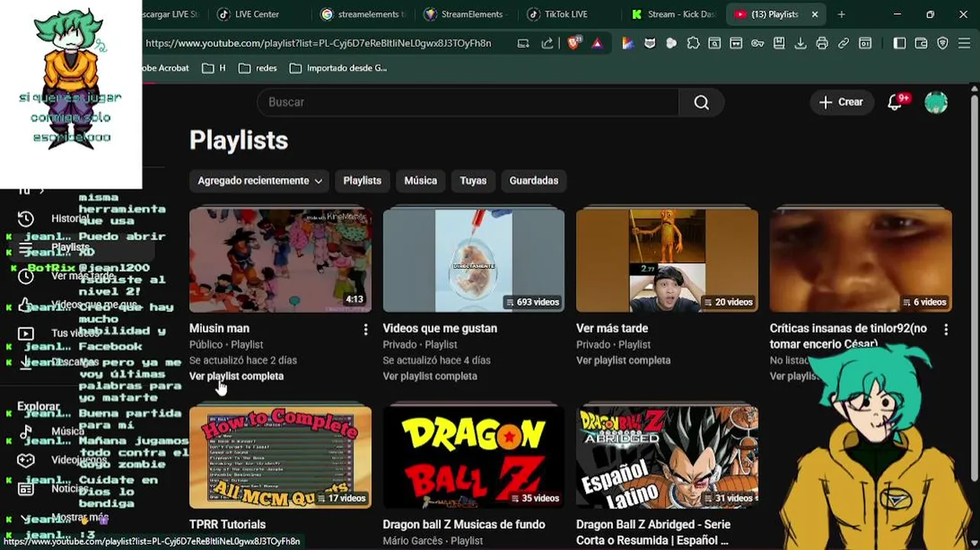The width and height of the screenshot is (980, 550).
Task: Open the Miusin man playlist thumbnail
Action: 280,260
